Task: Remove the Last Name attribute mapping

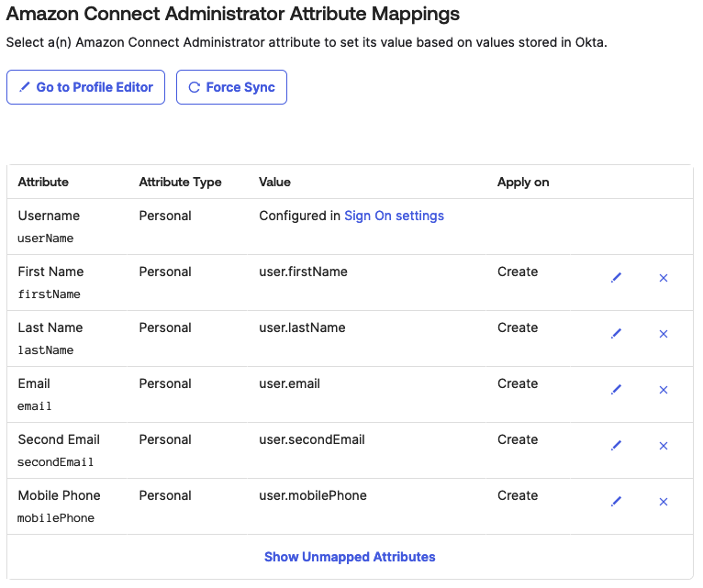Action: click(664, 334)
